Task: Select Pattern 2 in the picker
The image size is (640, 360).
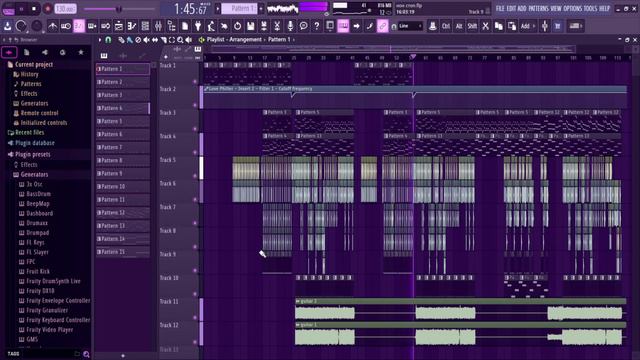Action: tap(123, 82)
